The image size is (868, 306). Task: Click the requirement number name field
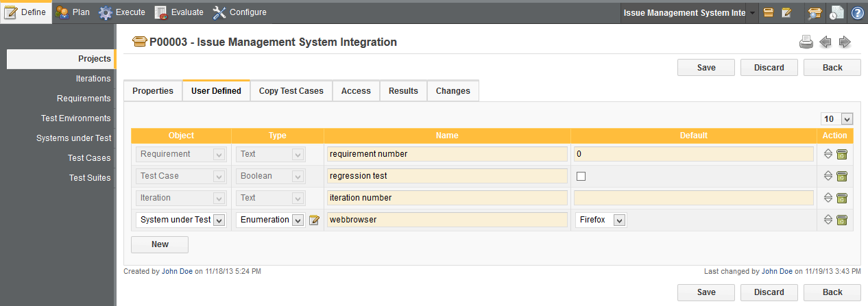447,154
